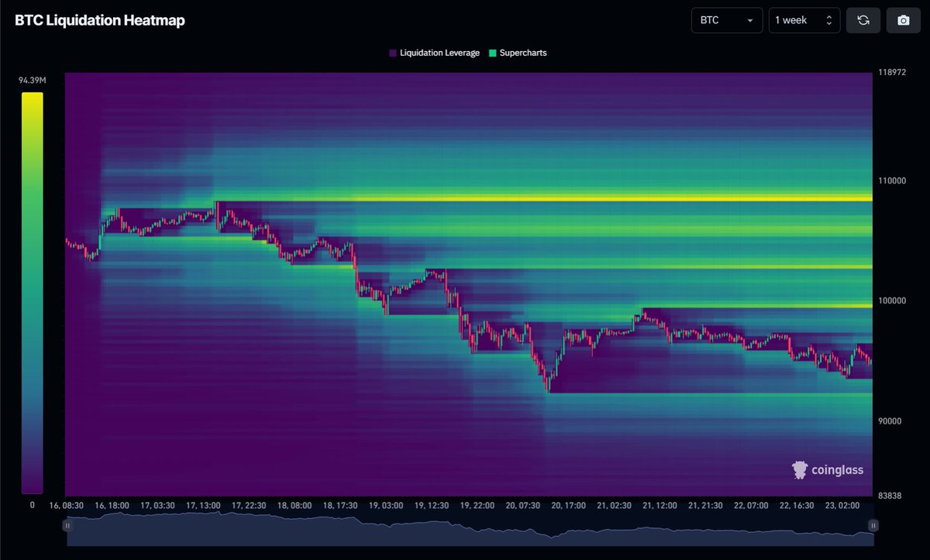Click the camera screenshot icon button

[903, 20]
